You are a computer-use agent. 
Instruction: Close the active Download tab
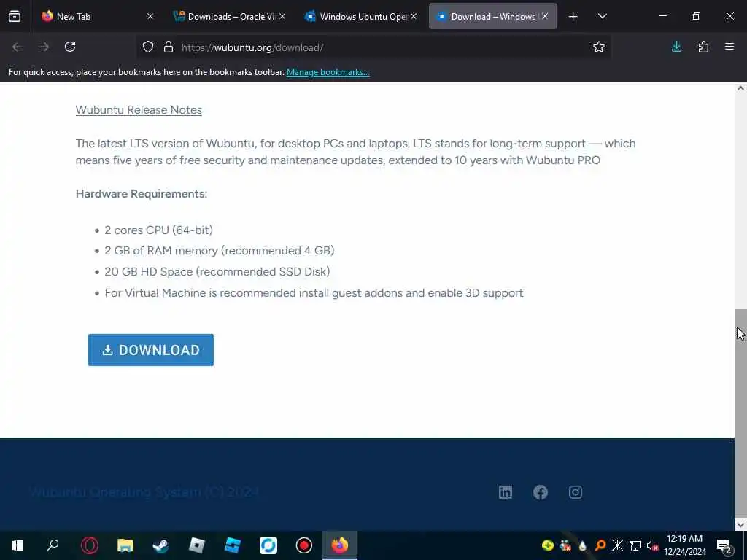(545, 16)
